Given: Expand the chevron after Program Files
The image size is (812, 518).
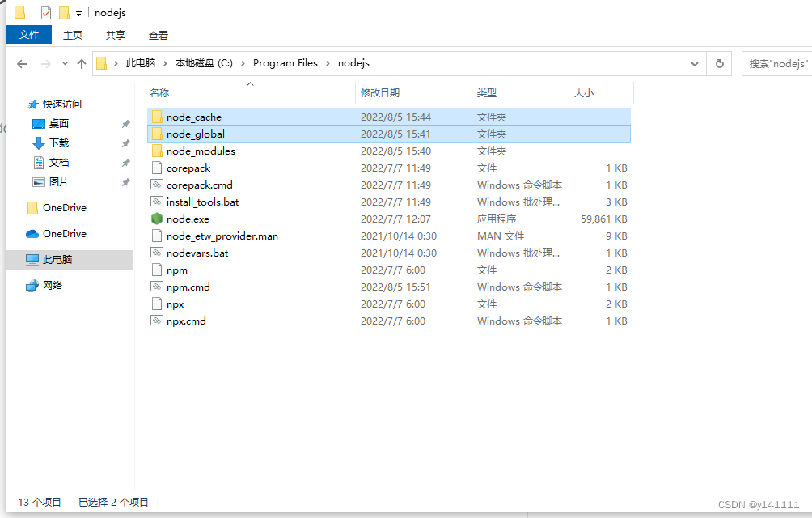Looking at the screenshot, I should 328,63.
